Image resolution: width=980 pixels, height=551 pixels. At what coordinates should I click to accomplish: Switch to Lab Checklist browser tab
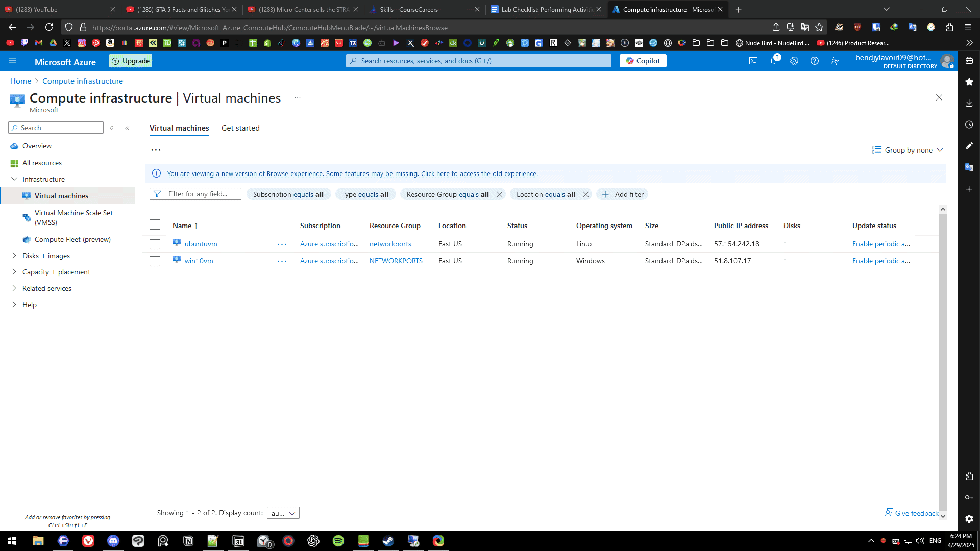546,9
